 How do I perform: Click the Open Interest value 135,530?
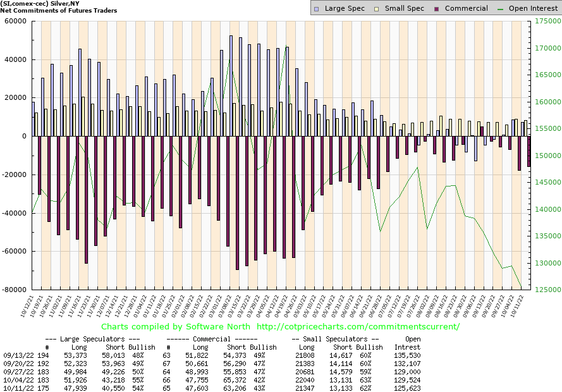407,357
